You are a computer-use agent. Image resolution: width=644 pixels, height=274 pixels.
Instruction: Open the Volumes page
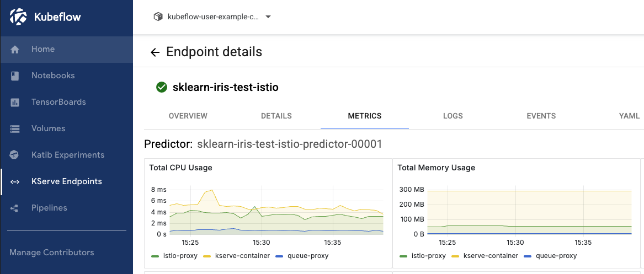coord(67,128)
